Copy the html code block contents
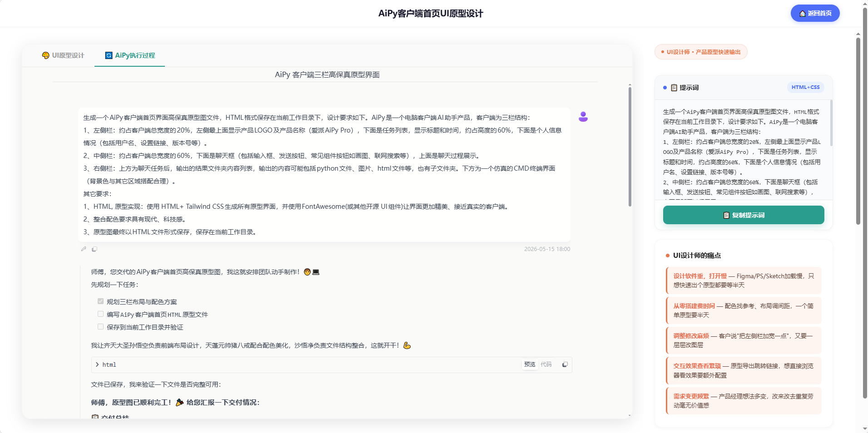 (x=565, y=364)
